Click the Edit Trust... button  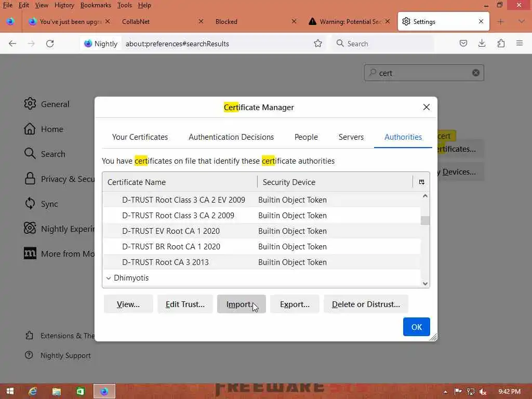[x=185, y=304]
